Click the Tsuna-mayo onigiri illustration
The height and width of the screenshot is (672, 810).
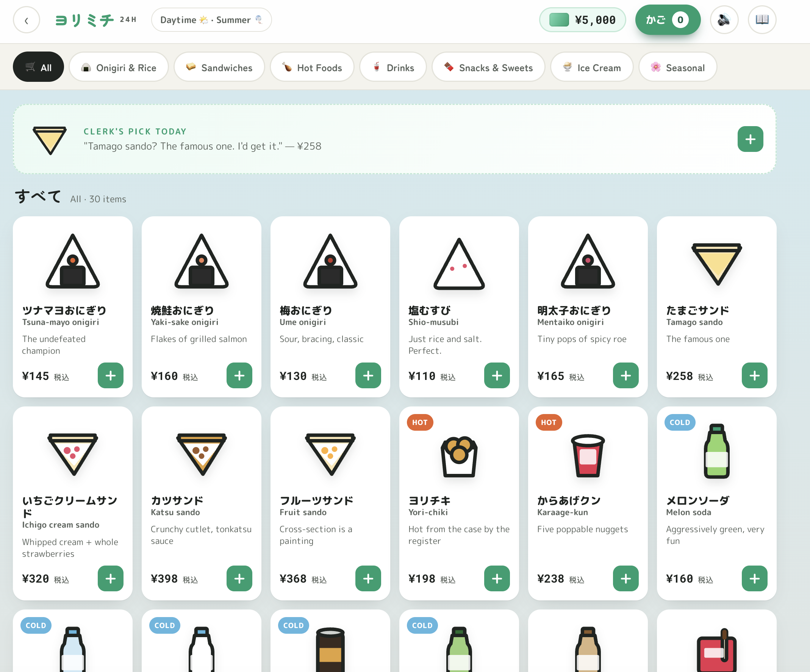[72, 261]
